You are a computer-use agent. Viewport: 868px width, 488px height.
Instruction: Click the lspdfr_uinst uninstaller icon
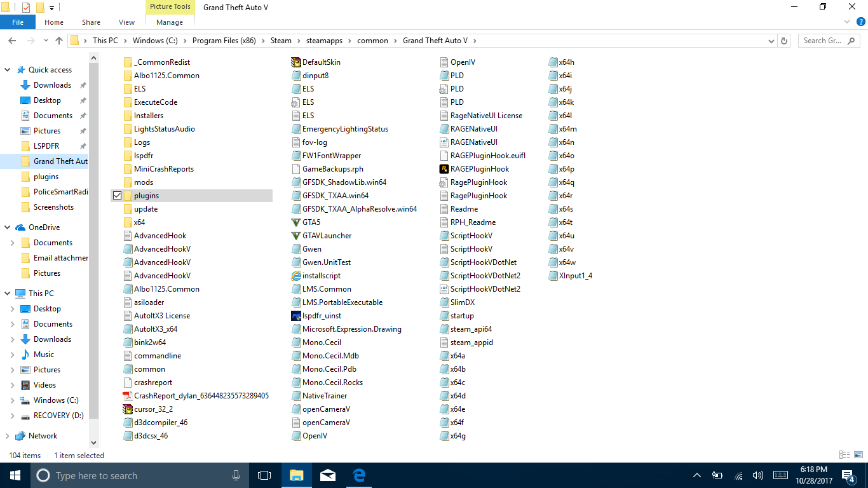click(295, 316)
